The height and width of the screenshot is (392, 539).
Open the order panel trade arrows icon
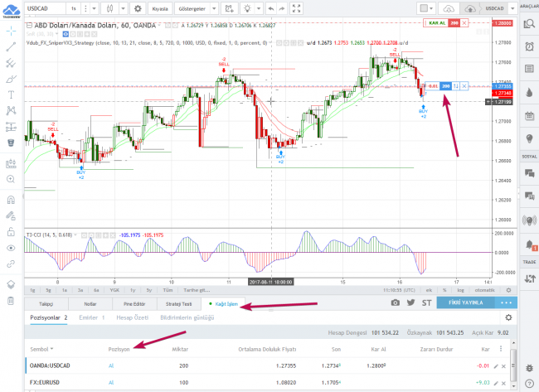tap(529, 278)
